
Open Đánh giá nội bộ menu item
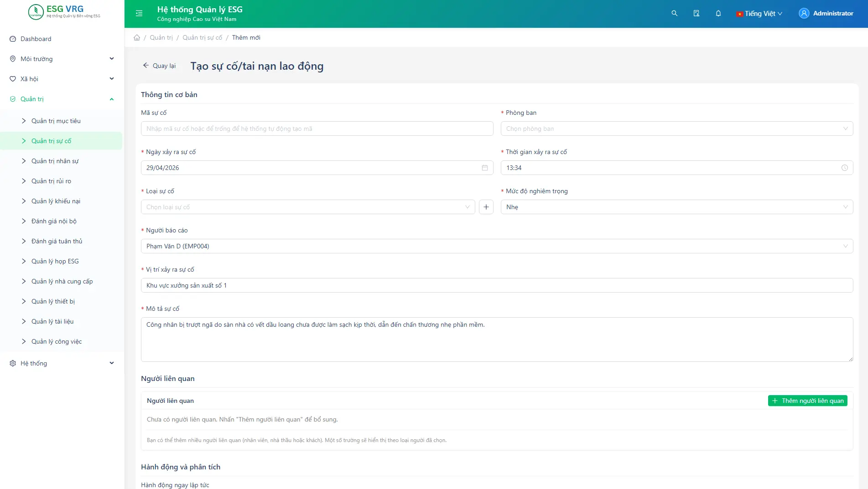click(62, 221)
